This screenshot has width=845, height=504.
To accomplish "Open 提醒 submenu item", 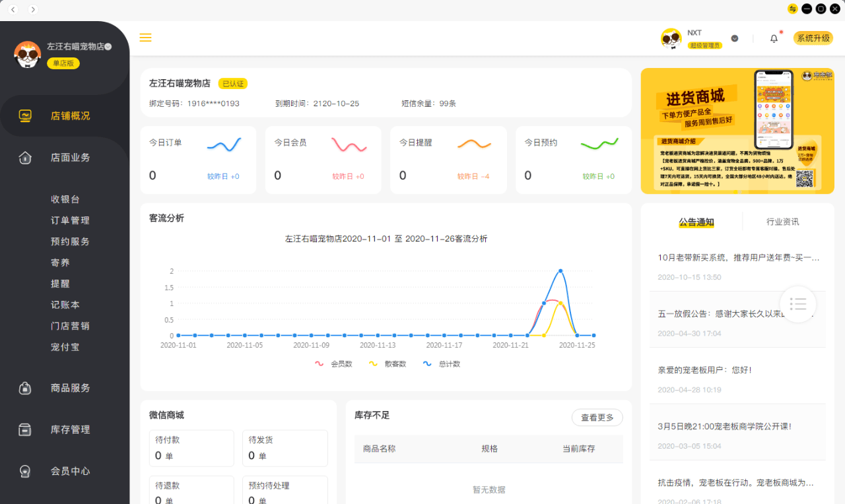I will pos(60,284).
